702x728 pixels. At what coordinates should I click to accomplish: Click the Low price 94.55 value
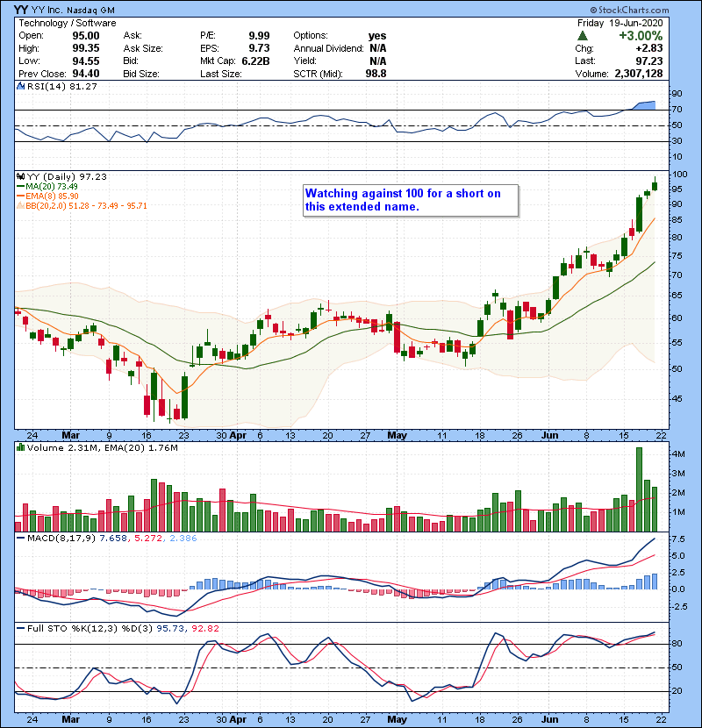pyautogui.click(x=86, y=61)
